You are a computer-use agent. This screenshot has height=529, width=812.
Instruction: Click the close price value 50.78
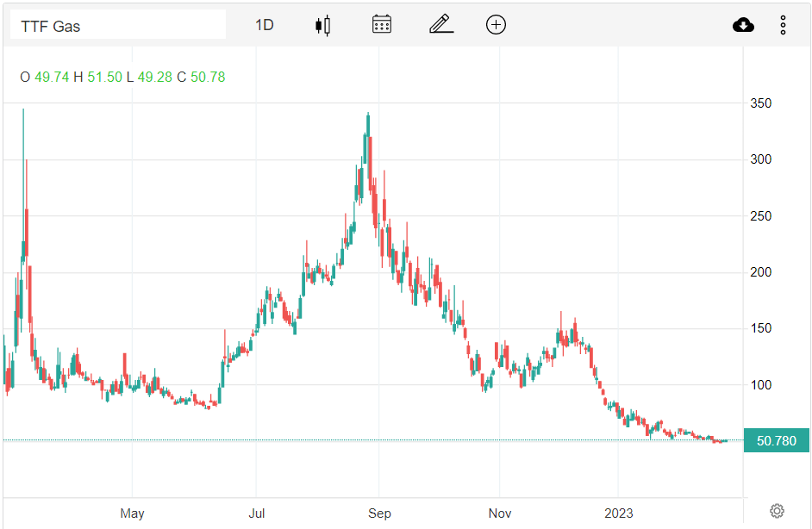[208, 78]
